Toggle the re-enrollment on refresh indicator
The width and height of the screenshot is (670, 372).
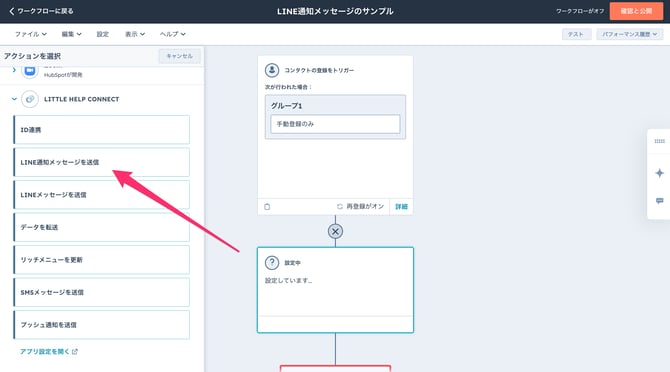pos(360,206)
